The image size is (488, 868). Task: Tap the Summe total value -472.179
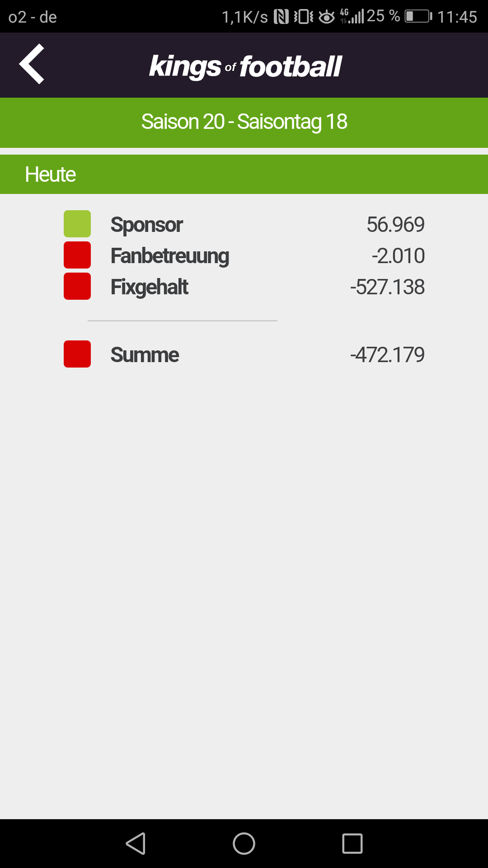click(387, 355)
